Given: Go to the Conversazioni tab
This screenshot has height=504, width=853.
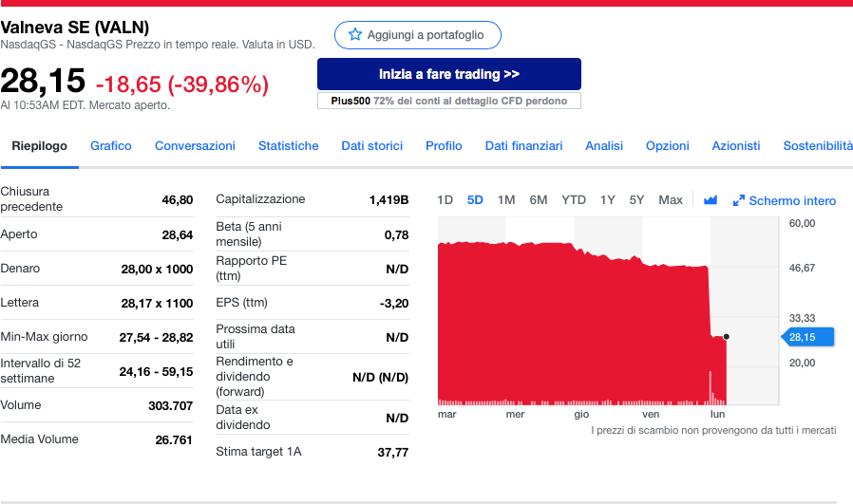Looking at the screenshot, I should point(195,146).
